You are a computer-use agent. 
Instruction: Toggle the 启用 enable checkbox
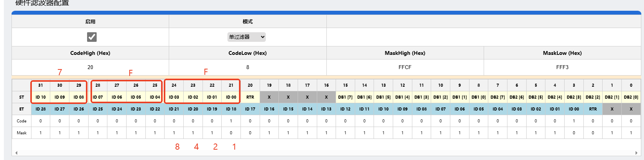click(92, 37)
